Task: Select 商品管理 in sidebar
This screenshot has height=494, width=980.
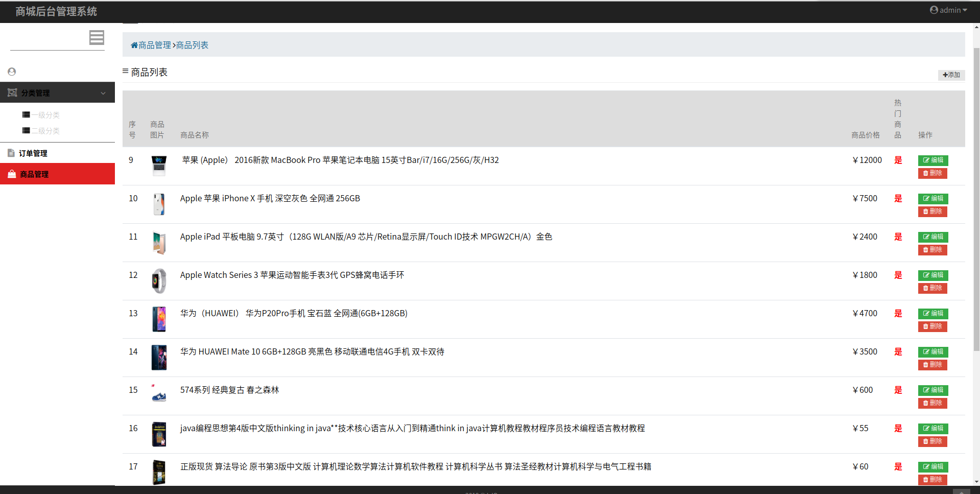Action: point(57,174)
